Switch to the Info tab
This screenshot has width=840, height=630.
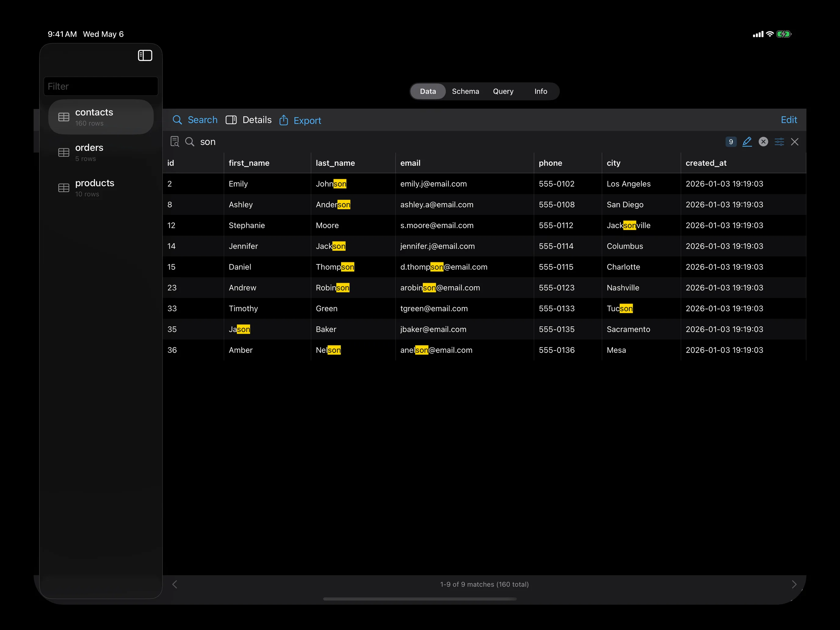tap(541, 91)
